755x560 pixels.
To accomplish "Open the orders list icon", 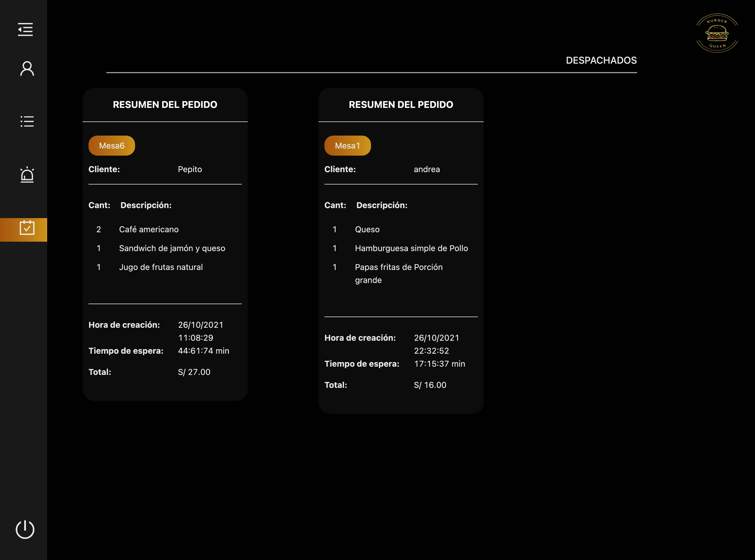I will click(x=27, y=121).
